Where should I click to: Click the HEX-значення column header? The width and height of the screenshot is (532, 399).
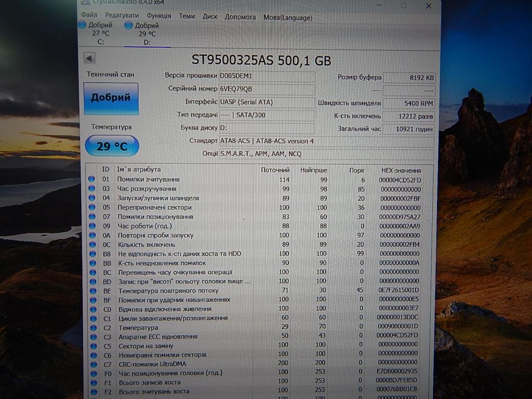click(401, 170)
